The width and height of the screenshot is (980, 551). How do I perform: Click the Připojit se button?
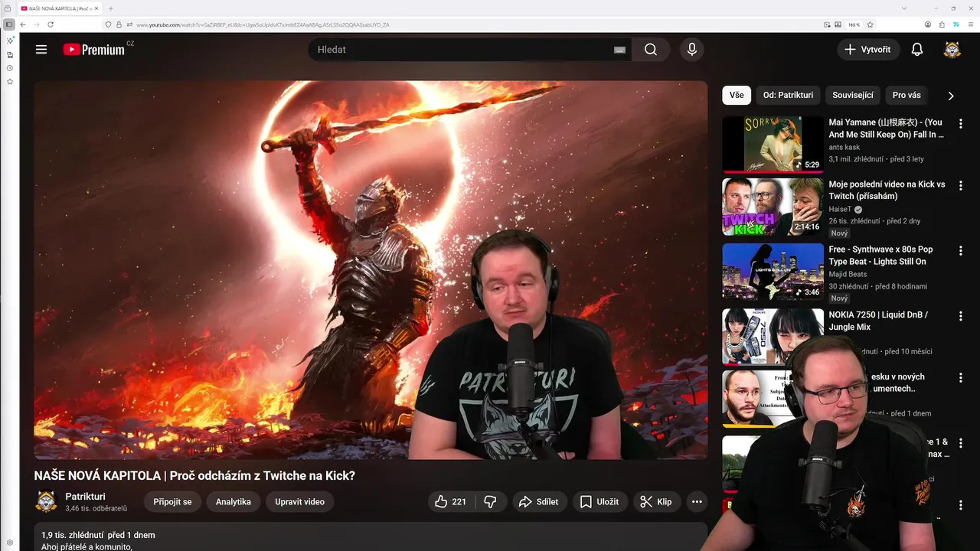[173, 502]
